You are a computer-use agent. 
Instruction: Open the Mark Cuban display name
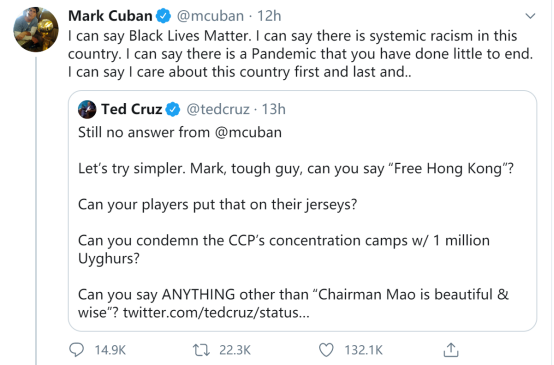pyautogui.click(x=110, y=16)
